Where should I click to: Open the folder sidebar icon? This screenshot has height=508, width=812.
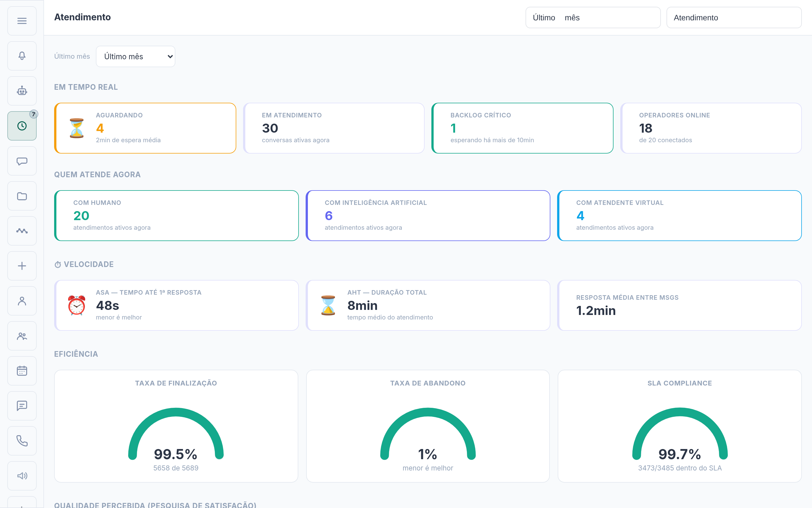point(22,196)
